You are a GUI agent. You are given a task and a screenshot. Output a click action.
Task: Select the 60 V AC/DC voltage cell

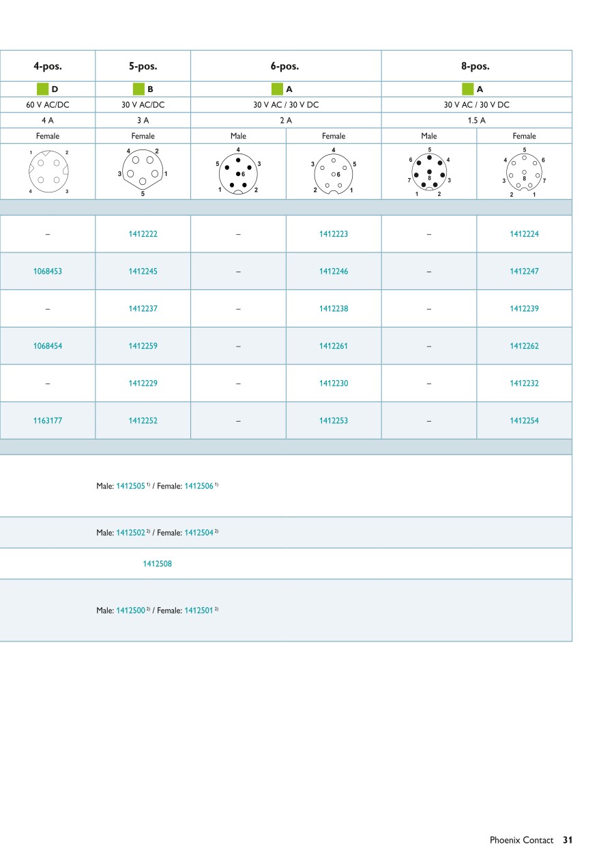[48, 105]
